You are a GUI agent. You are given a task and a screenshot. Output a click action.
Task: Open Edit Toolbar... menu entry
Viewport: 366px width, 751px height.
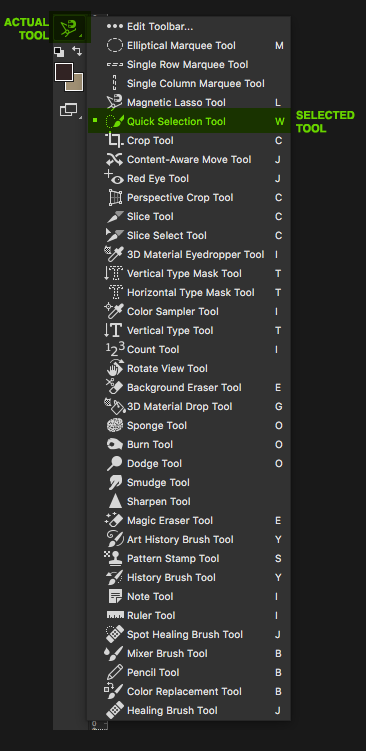tap(189, 26)
